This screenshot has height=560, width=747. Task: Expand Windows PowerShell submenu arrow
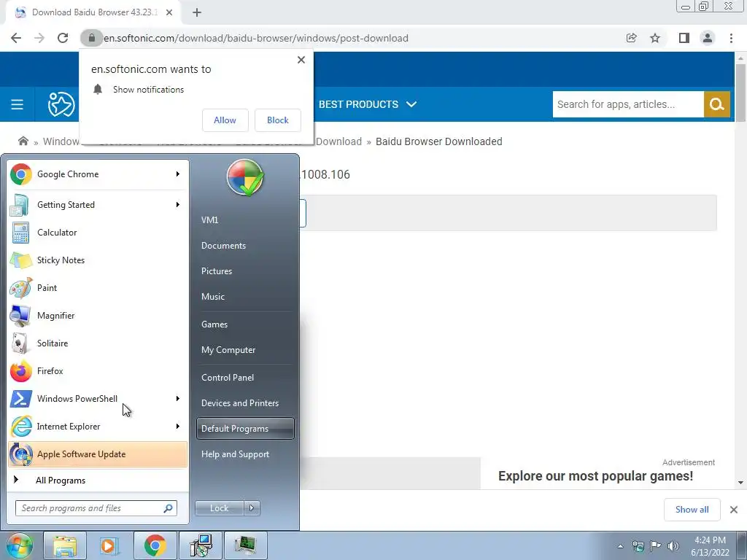pos(178,399)
